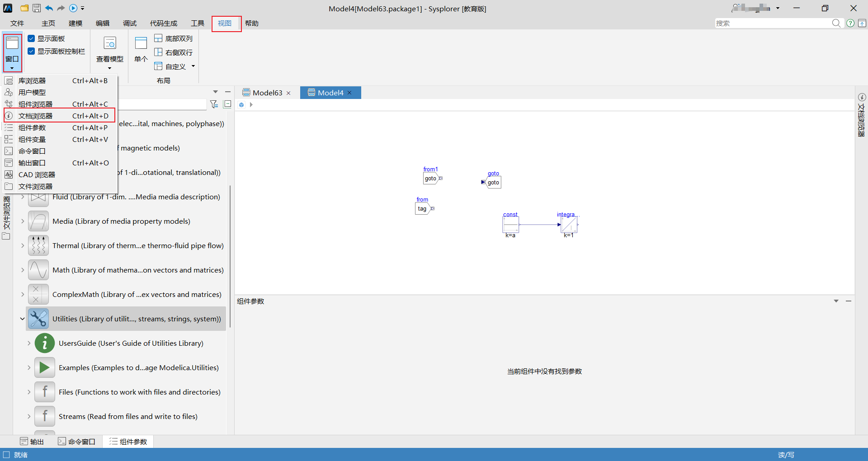This screenshot has height=461, width=868.
Task: Switch to the 建模 ribbon tab
Action: (x=75, y=23)
